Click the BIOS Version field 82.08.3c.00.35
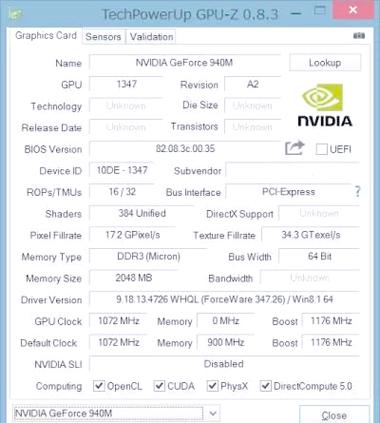The width and height of the screenshot is (380, 423). pos(185,148)
